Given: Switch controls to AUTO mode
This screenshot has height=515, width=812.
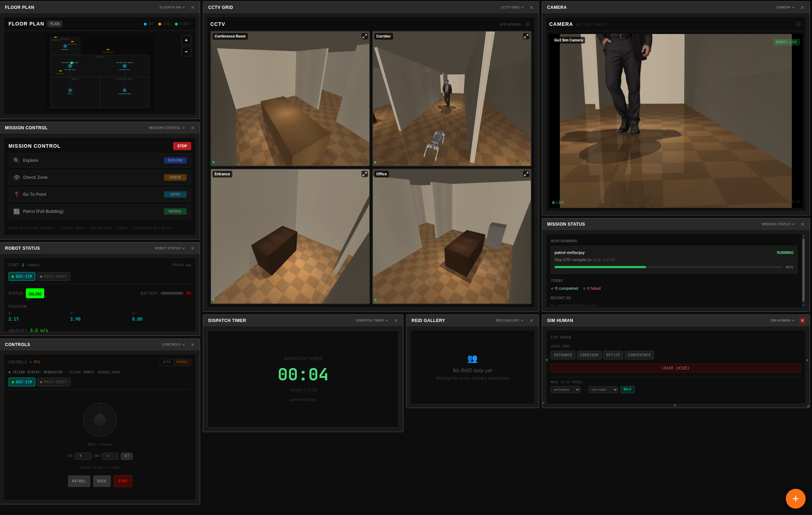Looking at the screenshot, I should click(167, 362).
